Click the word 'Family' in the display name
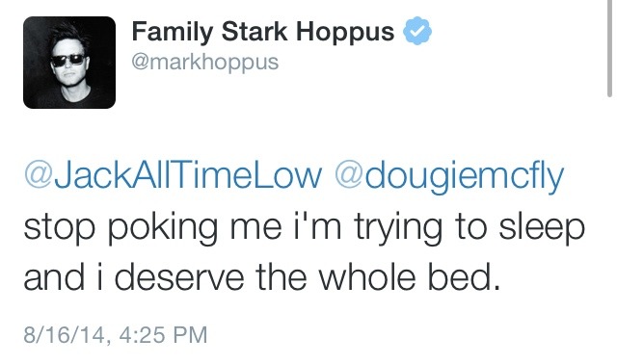 click(x=172, y=32)
